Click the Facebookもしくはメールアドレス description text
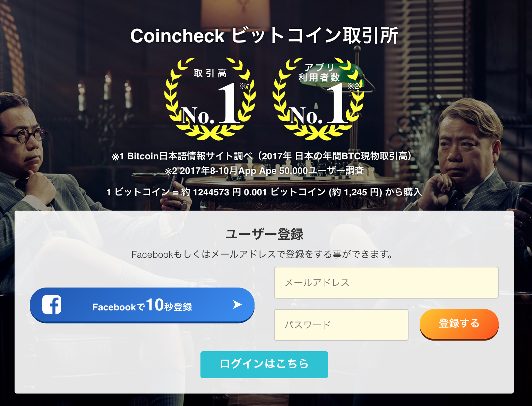Image resolution: width=532 pixels, height=406 pixels. [x=263, y=254]
